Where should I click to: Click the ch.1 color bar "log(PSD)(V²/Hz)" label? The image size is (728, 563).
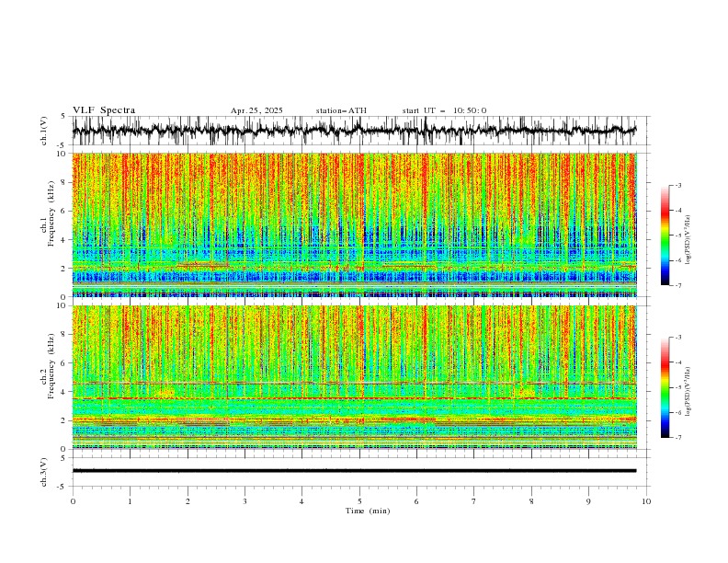point(688,240)
